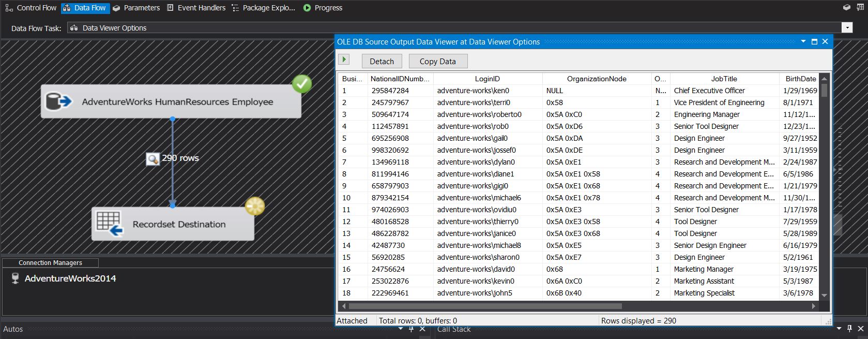Select the AdventureWorks HumanResources Employee source component

171,101
